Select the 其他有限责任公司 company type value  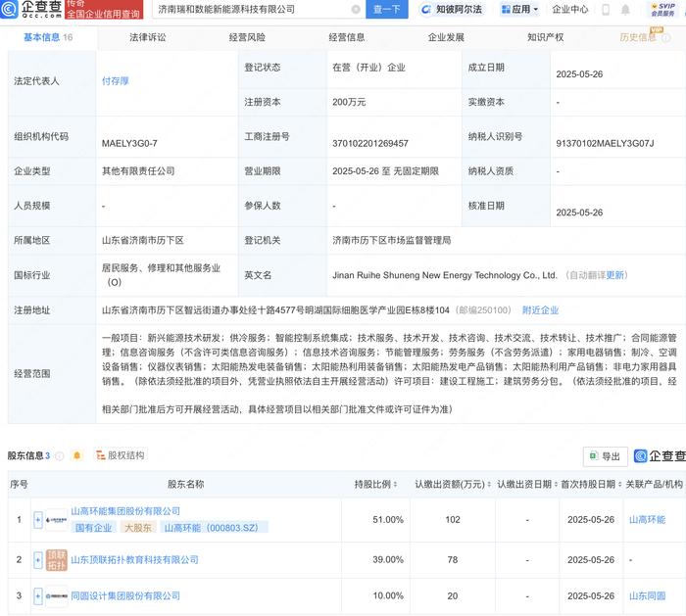tap(138, 171)
